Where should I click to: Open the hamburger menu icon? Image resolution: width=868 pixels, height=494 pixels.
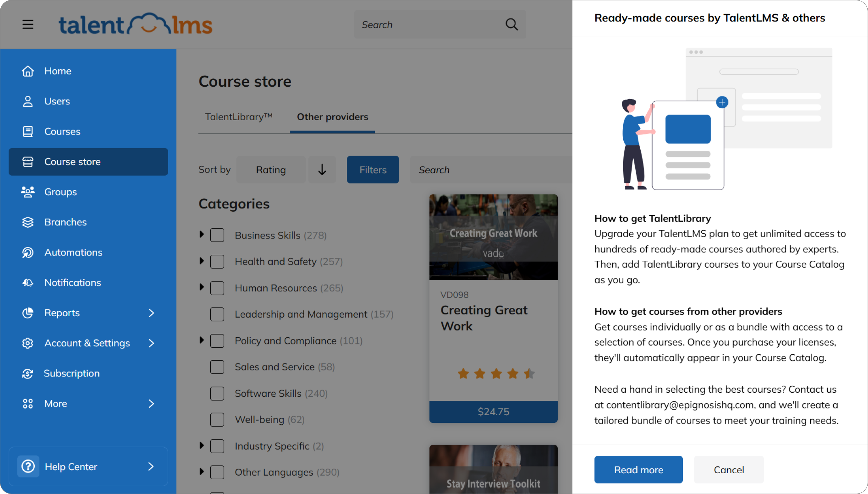[28, 24]
